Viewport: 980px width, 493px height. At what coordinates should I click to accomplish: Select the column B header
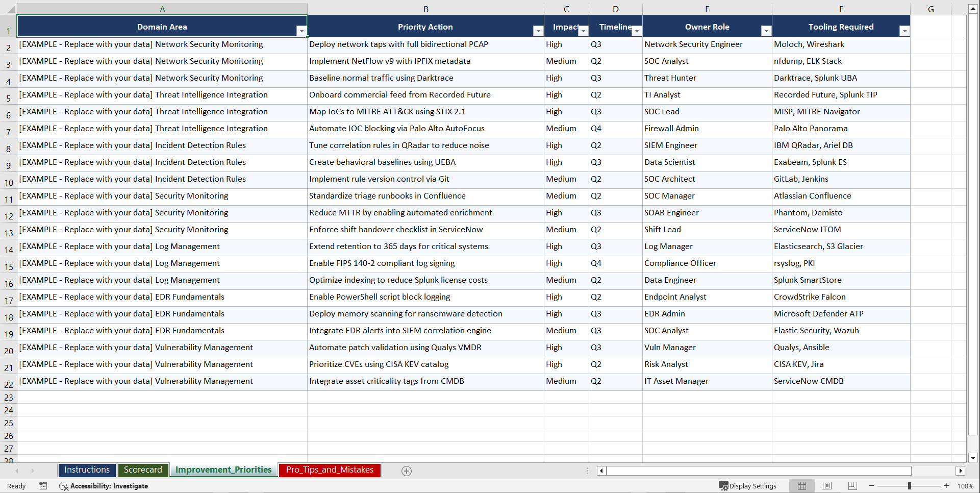pos(425,9)
